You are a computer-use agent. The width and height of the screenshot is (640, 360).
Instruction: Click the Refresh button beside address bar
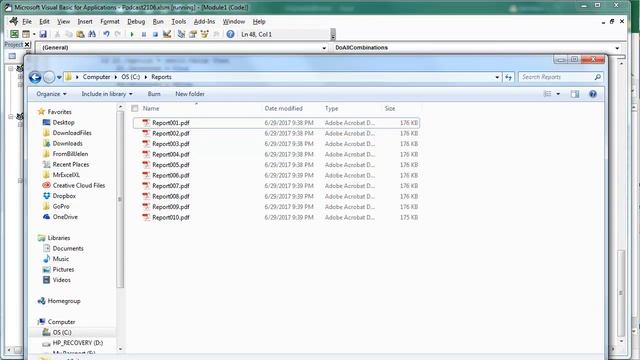508,77
